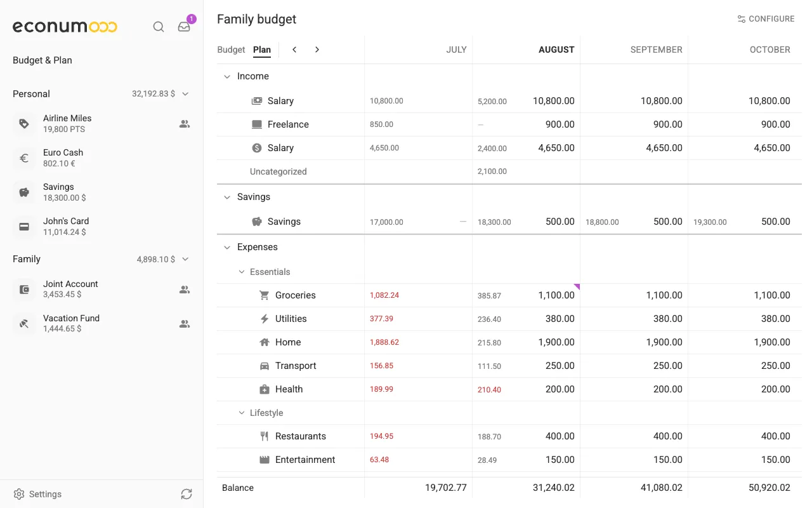The height and width of the screenshot is (508, 812).
Task: Click the Airline Miles tag icon
Action: click(24, 124)
